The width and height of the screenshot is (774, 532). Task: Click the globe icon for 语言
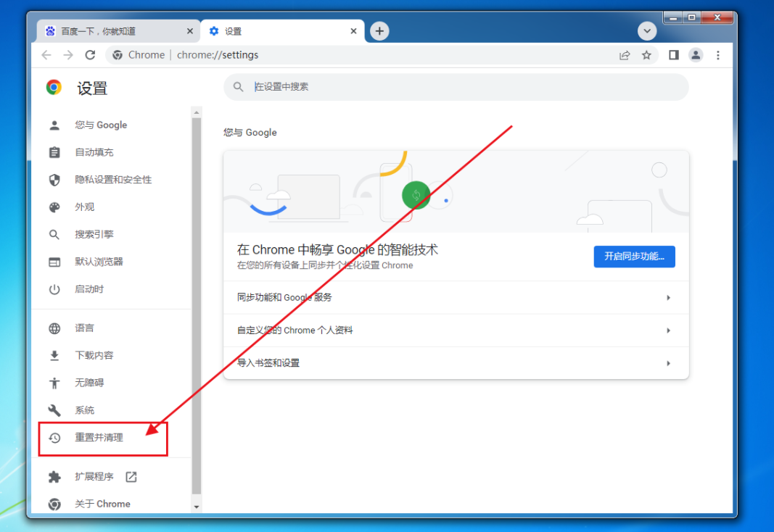point(54,328)
